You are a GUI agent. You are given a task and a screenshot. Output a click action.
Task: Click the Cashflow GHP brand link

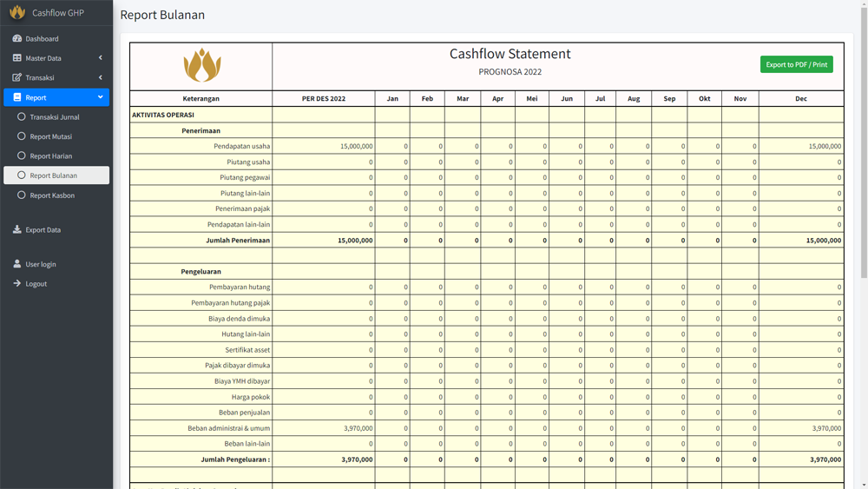(57, 13)
